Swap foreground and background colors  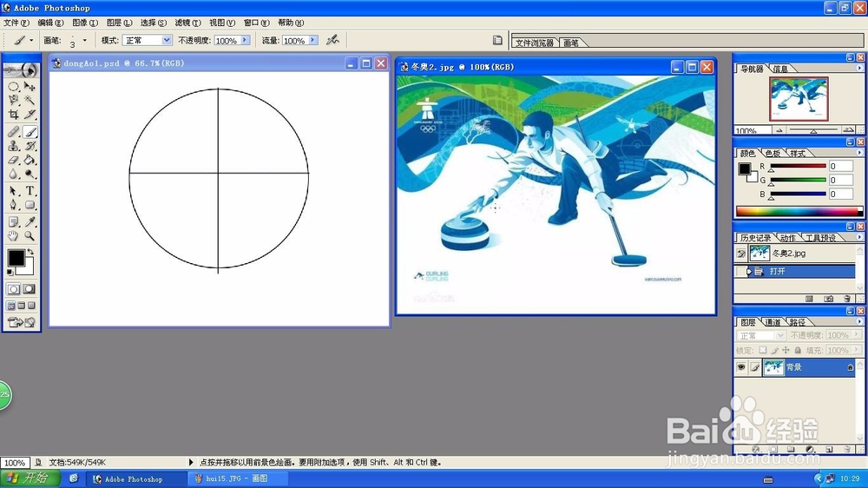[31, 252]
